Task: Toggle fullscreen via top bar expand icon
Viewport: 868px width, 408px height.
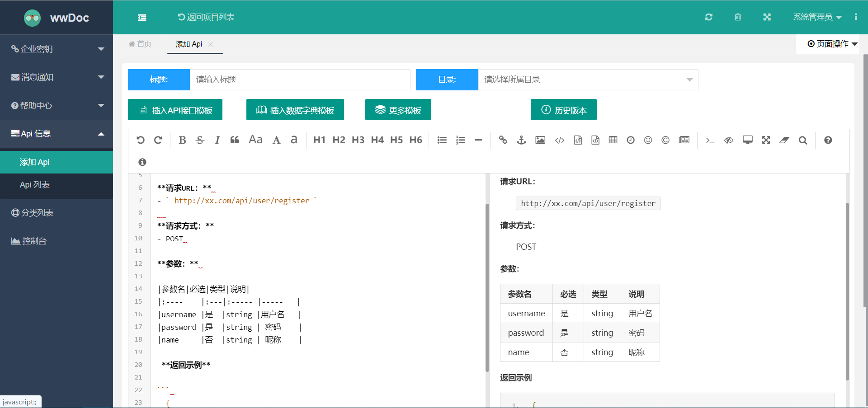Action: click(x=767, y=17)
